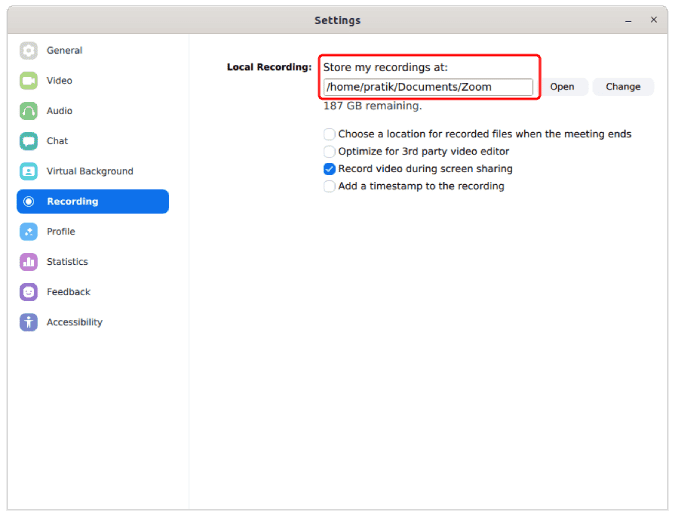The width and height of the screenshot is (675, 517).
Task: Click the Chat bubble icon
Action: pos(29,141)
